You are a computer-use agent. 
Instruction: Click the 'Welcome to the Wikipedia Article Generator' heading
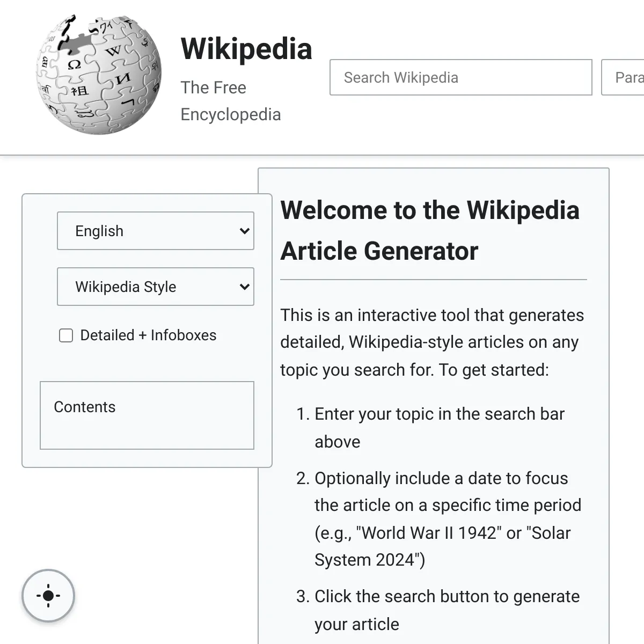pyautogui.click(x=430, y=230)
